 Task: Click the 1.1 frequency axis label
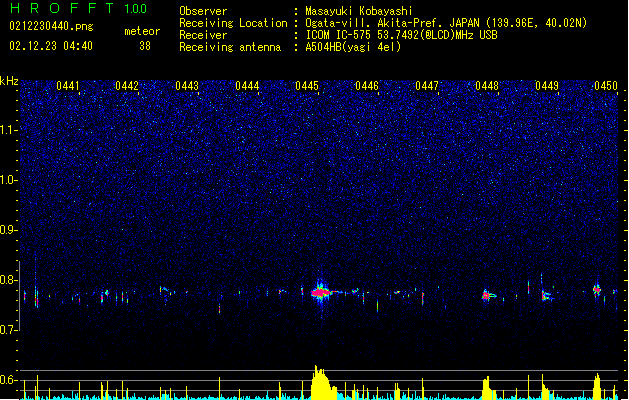pyautogui.click(x=9, y=130)
